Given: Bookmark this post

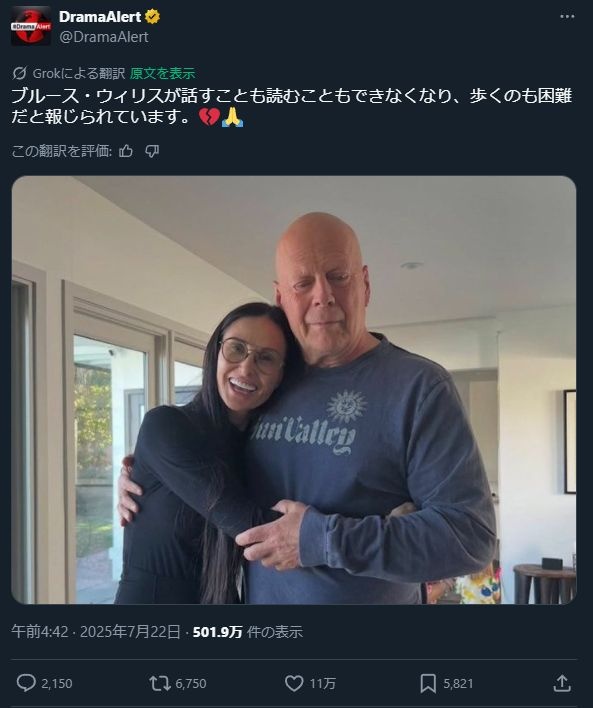Looking at the screenshot, I should tap(428, 683).
